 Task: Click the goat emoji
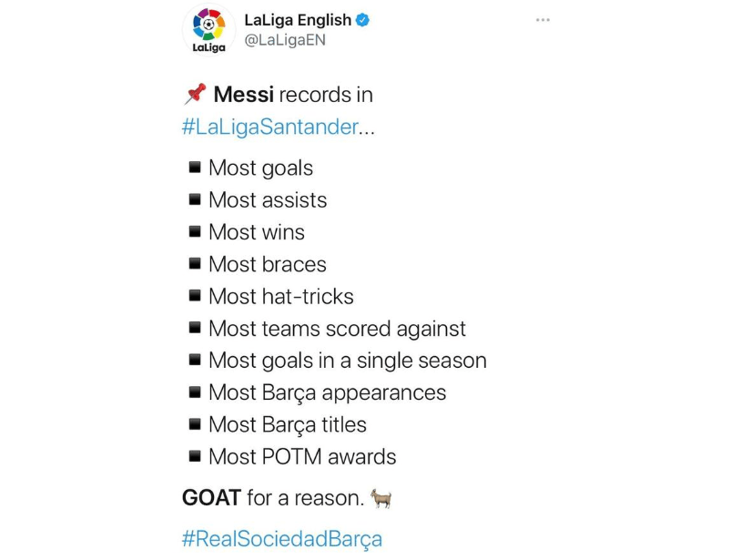[381, 498]
